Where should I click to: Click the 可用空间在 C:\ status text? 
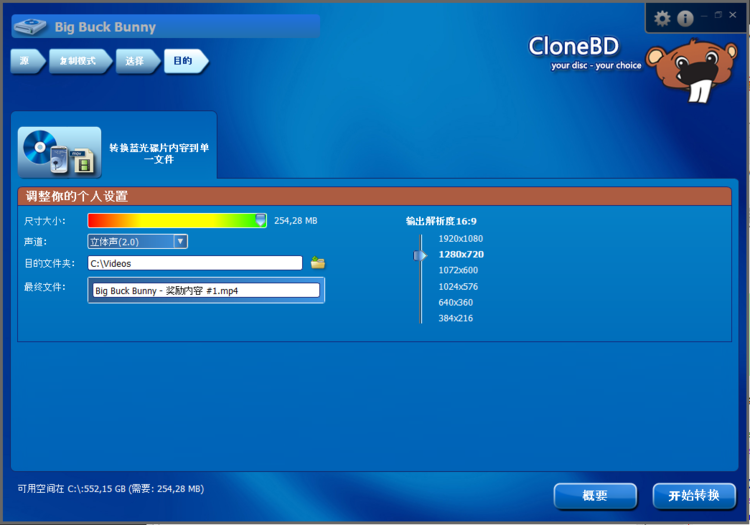[x=111, y=489]
